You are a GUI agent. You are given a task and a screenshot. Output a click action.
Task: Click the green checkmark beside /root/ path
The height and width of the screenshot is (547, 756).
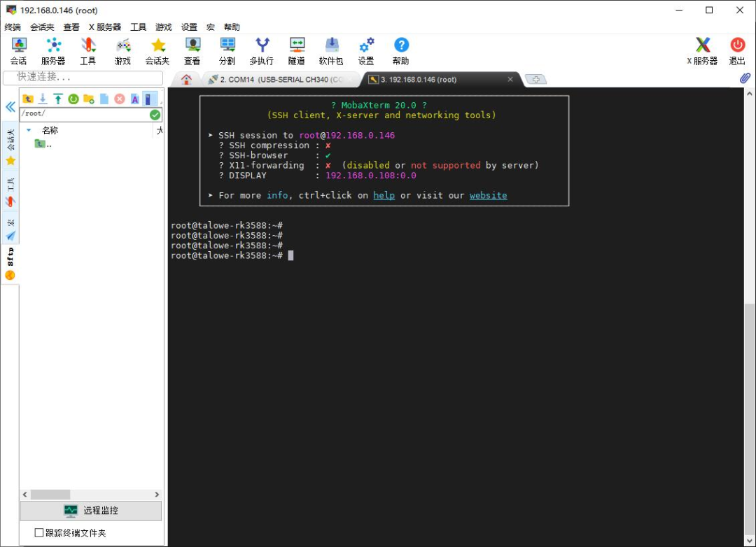coord(155,114)
